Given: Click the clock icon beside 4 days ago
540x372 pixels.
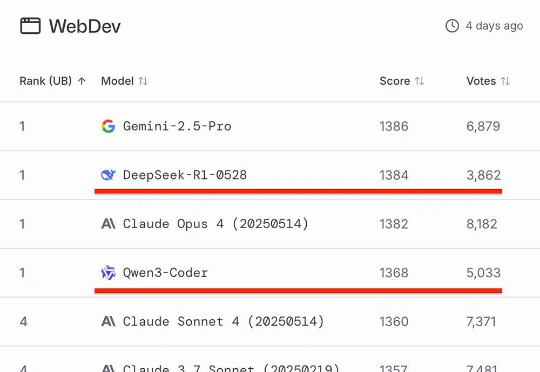Looking at the screenshot, I should [x=452, y=26].
